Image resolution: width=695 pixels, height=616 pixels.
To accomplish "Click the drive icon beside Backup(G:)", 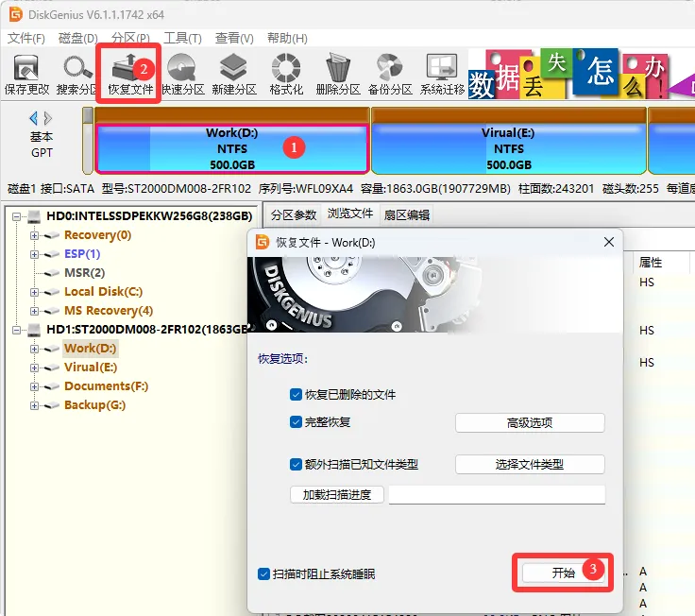I will (x=52, y=405).
